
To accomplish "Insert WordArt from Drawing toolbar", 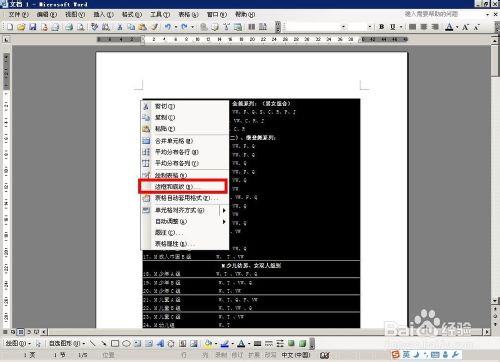I will pos(160,343).
